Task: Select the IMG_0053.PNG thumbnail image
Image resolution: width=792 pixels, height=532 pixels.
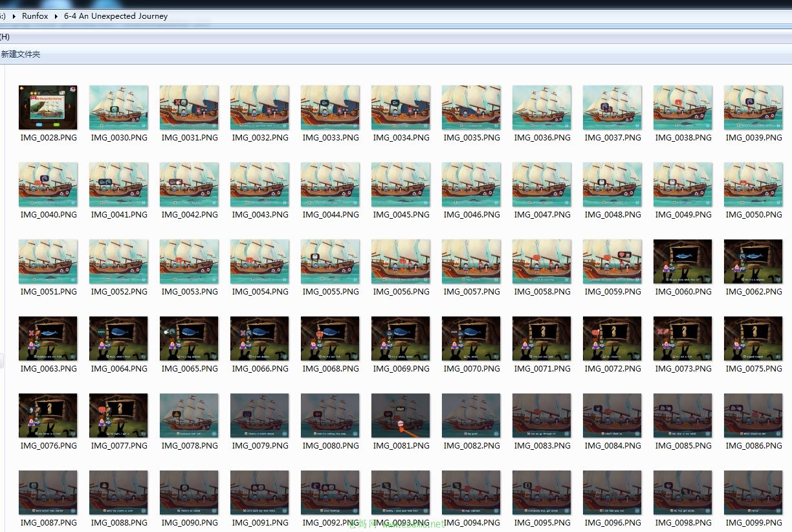Action: point(189,261)
